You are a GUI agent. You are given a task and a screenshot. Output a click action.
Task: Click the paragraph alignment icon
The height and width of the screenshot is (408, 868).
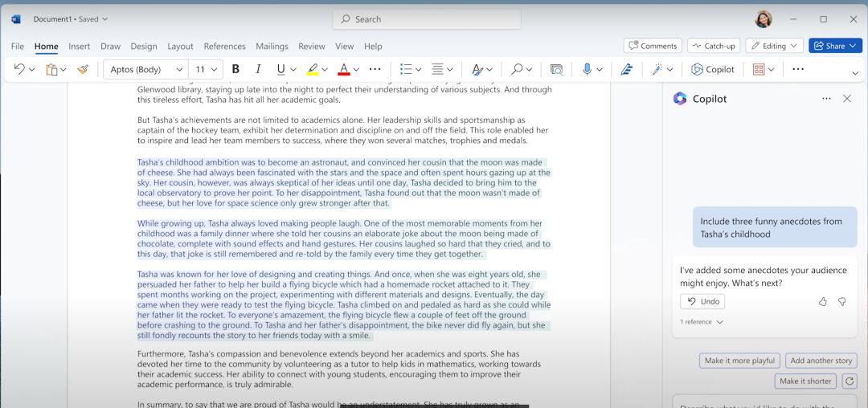click(x=437, y=69)
